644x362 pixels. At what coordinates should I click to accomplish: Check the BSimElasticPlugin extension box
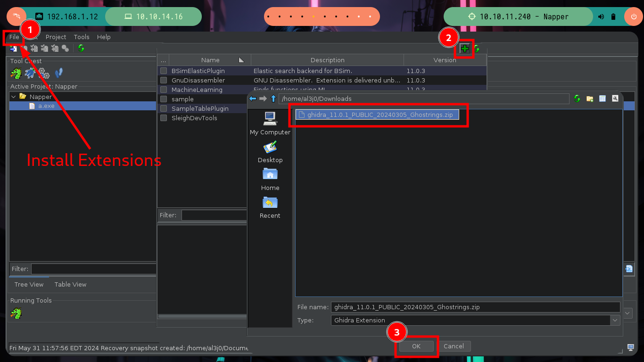coord(164,71)
